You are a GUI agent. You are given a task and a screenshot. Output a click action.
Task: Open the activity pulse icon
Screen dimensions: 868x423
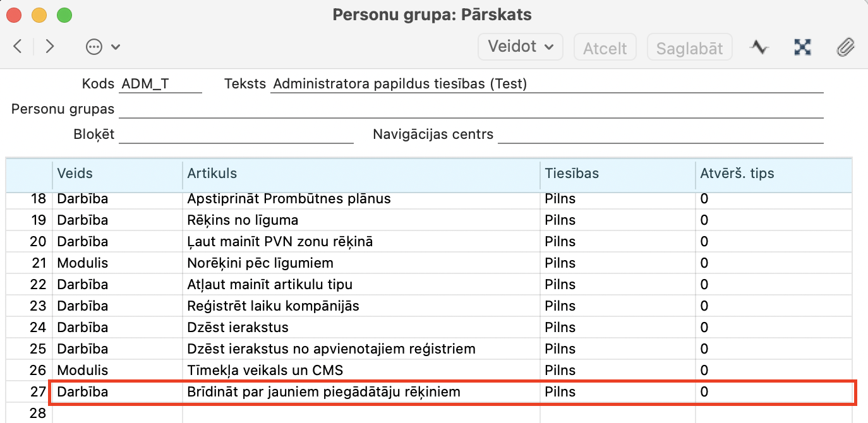(x=759, y=47)
